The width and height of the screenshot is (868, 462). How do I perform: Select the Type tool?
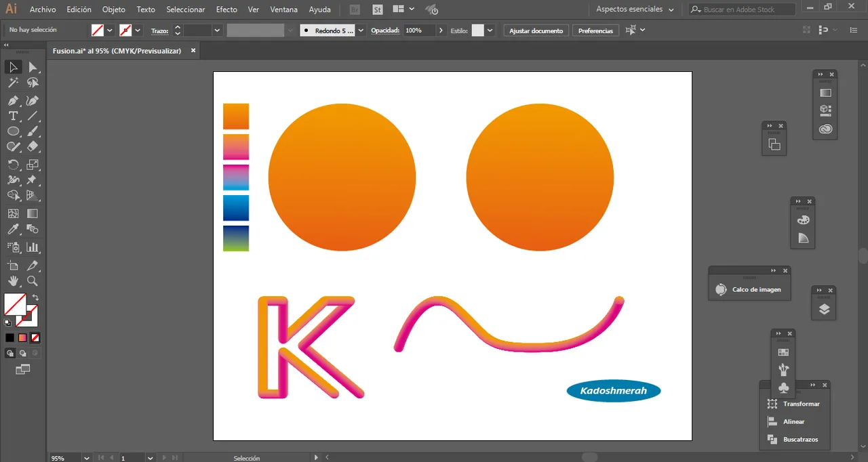click(x=13, y=116)
